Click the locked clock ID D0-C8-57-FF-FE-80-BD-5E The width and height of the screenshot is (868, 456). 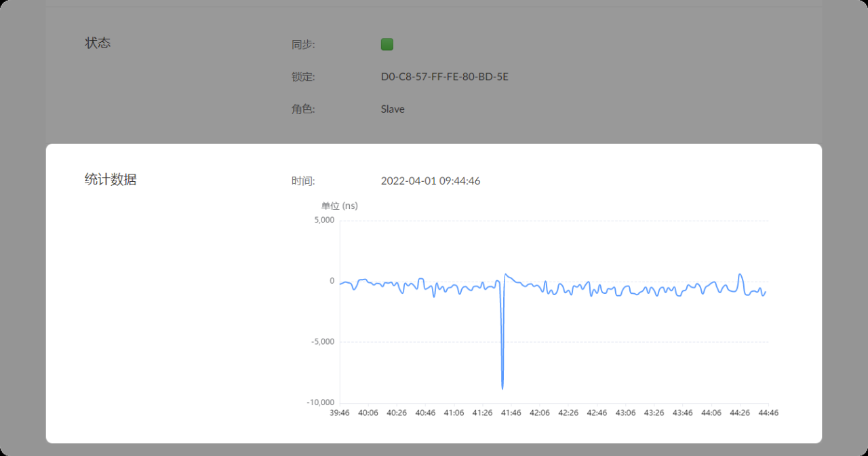444,77
